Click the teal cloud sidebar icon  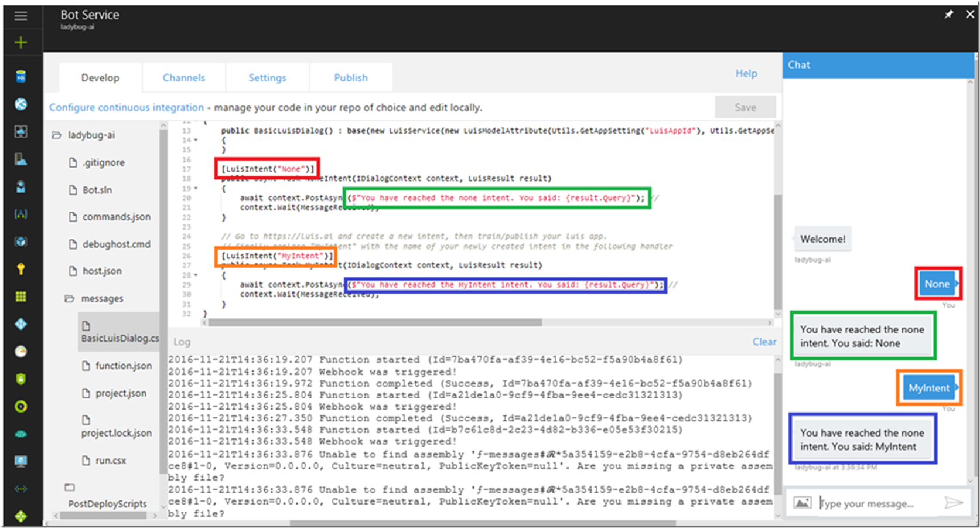point(21,434)
